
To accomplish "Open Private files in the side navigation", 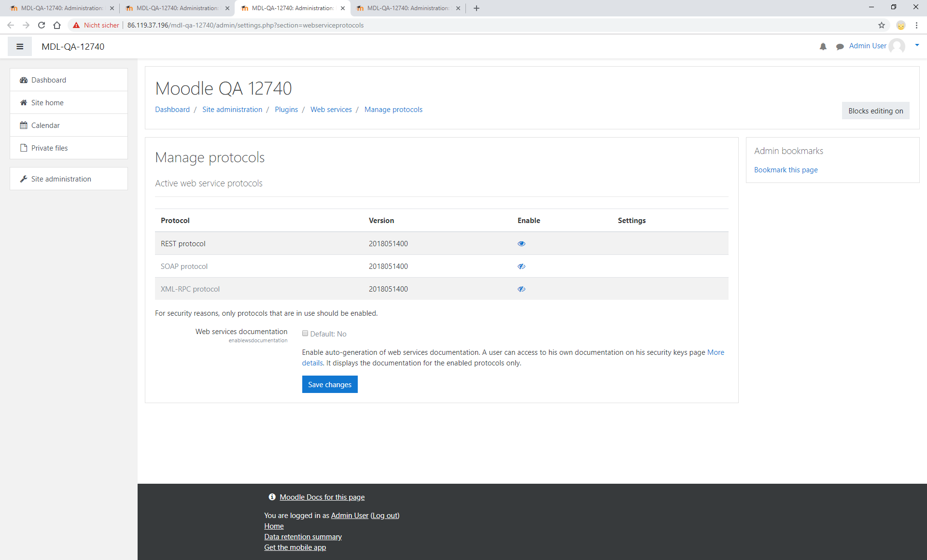I will 69,148.
